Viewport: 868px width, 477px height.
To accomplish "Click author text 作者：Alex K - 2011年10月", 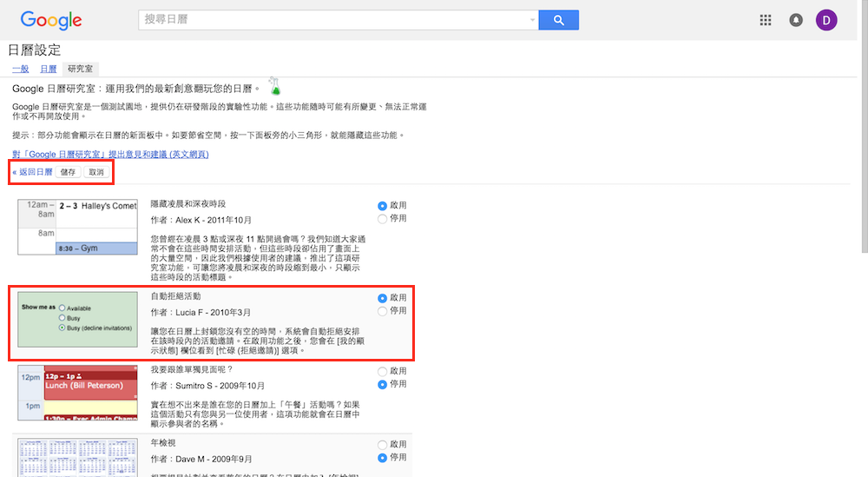I will (x=201, y=220).
